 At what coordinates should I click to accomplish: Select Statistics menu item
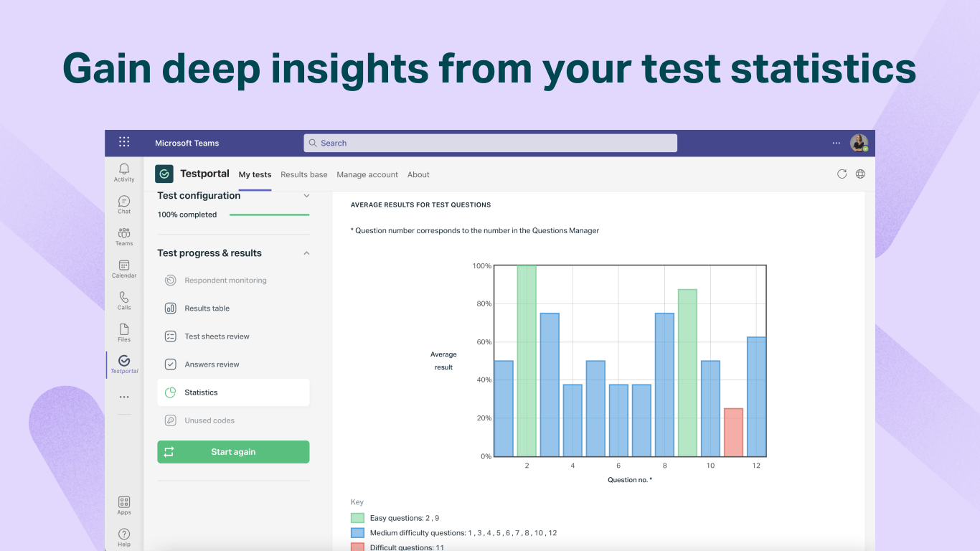pyautogui.click(x=233, y=392)
